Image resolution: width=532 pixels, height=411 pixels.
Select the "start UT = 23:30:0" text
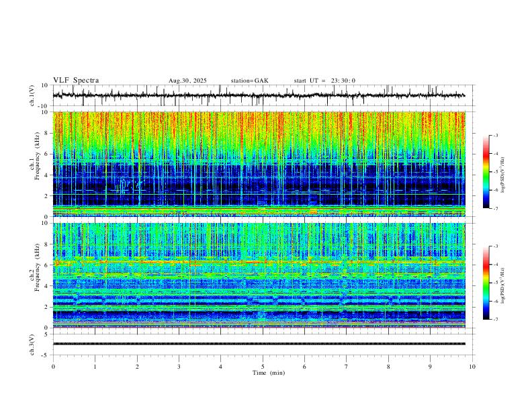tap(324, 81)
